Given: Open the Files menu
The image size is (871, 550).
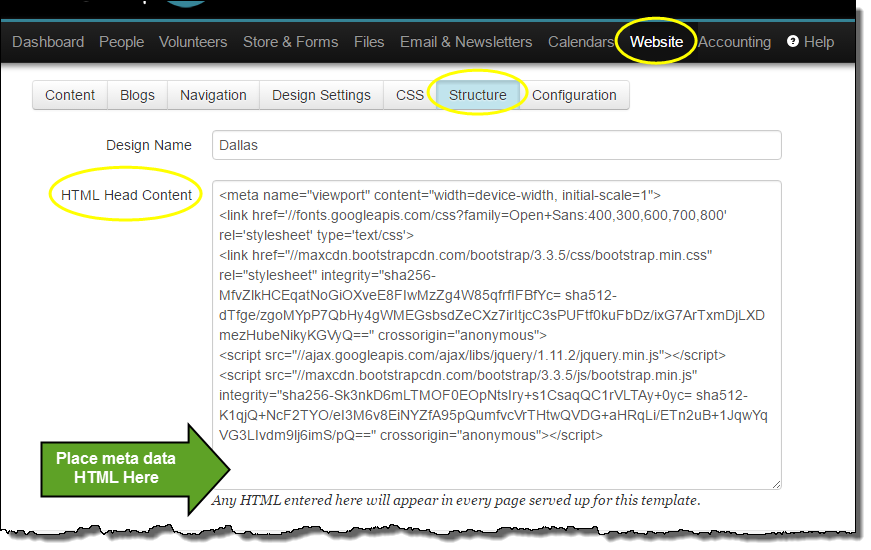Looking at the screenshot, I should pyautogui.click(x=369, y=42).
